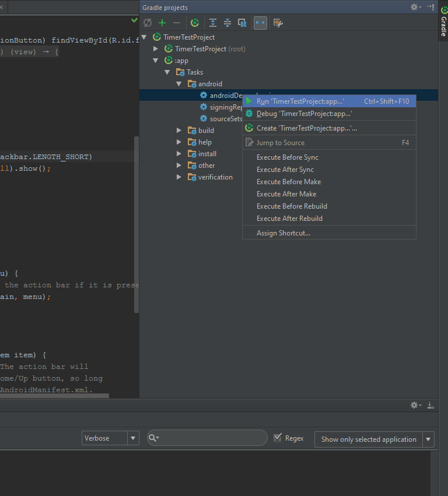The width and height of the screenshot is (448, 496).
Task: Click the editor vertical scrollbar
Action: pyautogui.click(x=136, y=224)
